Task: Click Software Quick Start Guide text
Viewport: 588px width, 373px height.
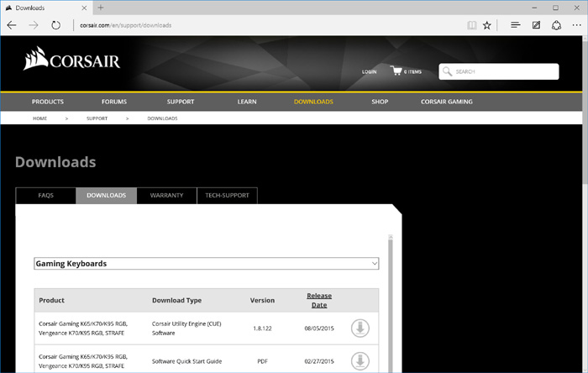Action: click(186, 361)
